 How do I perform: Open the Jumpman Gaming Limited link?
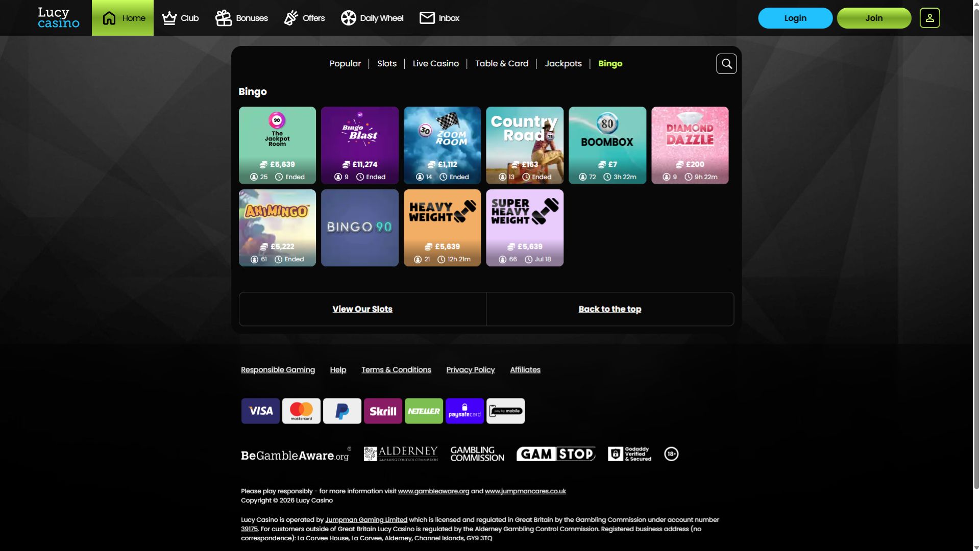pyautogui.click(x=366, y=520)
